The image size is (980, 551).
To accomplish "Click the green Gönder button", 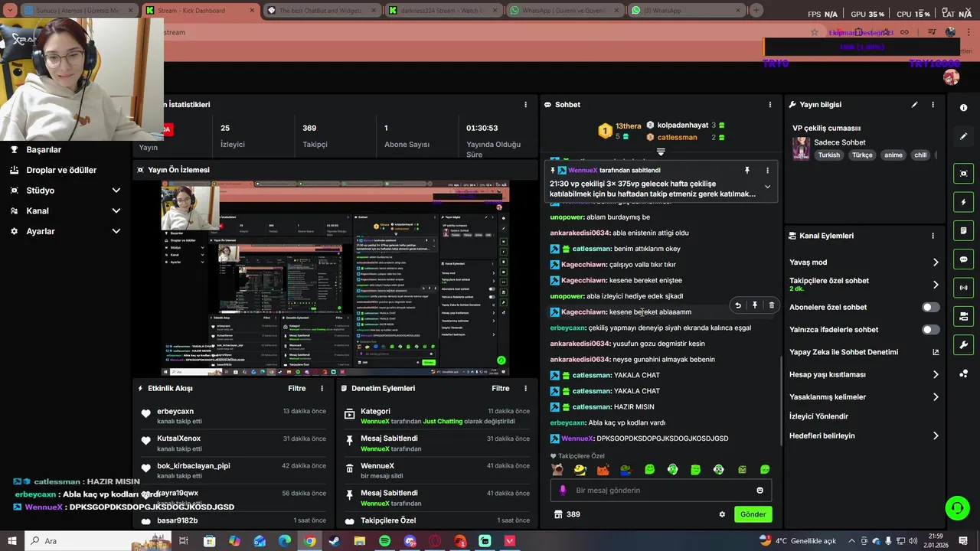I will click(x=752, y=514).
